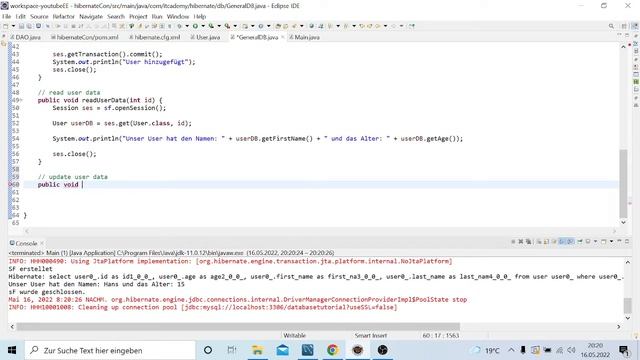
Task: Click Remove All Terminated Launches console icon
Action: click(x=528, y=242)
